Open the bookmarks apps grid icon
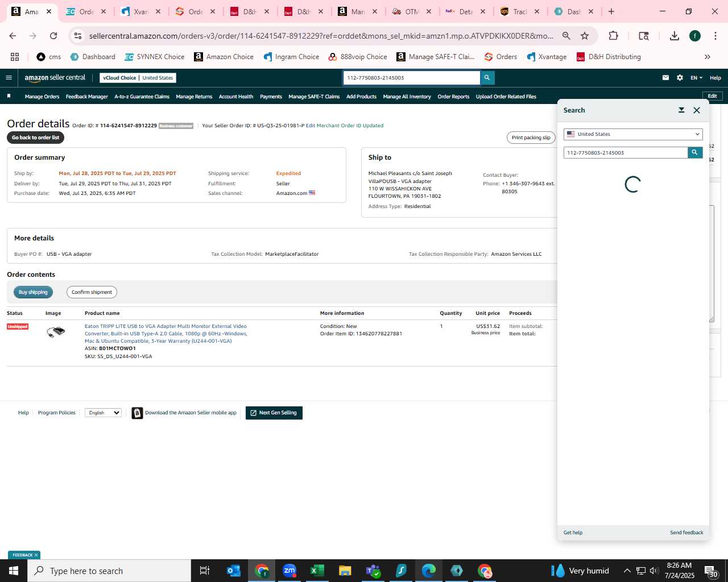 click(15, 57)
